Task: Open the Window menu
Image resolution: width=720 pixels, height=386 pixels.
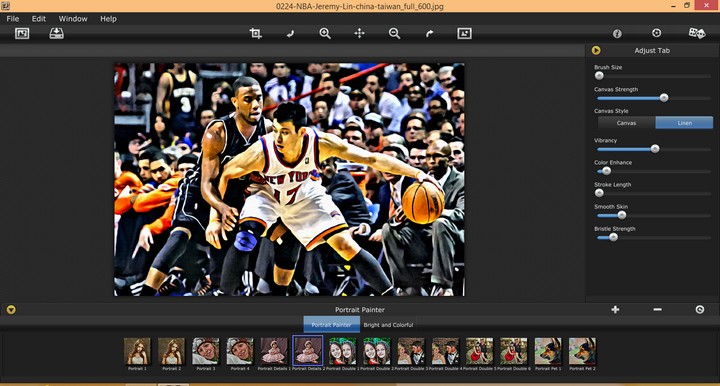Action: tap(73, 19)
